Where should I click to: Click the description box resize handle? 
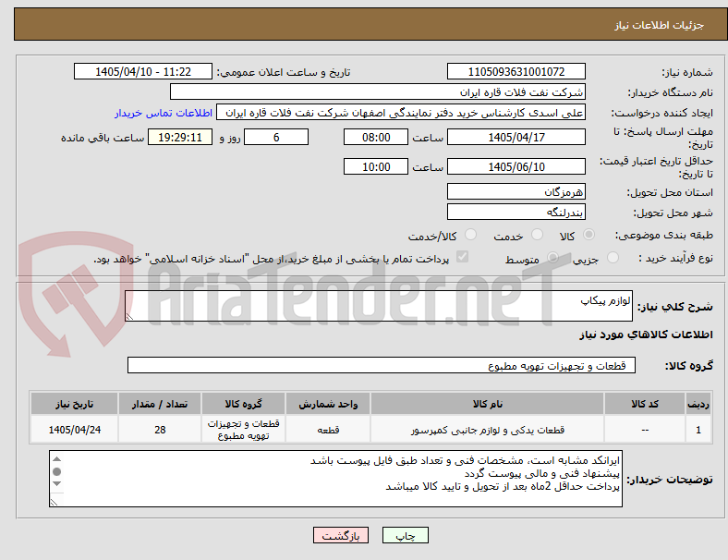pyautogui.click(x=129, y=316)
